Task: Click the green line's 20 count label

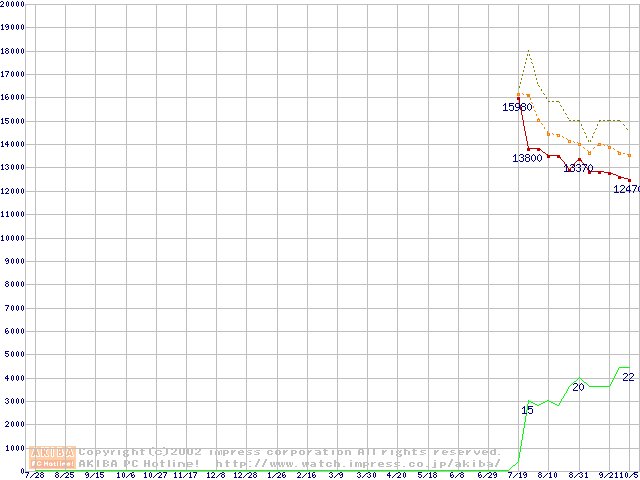Action: coord(578,387)
